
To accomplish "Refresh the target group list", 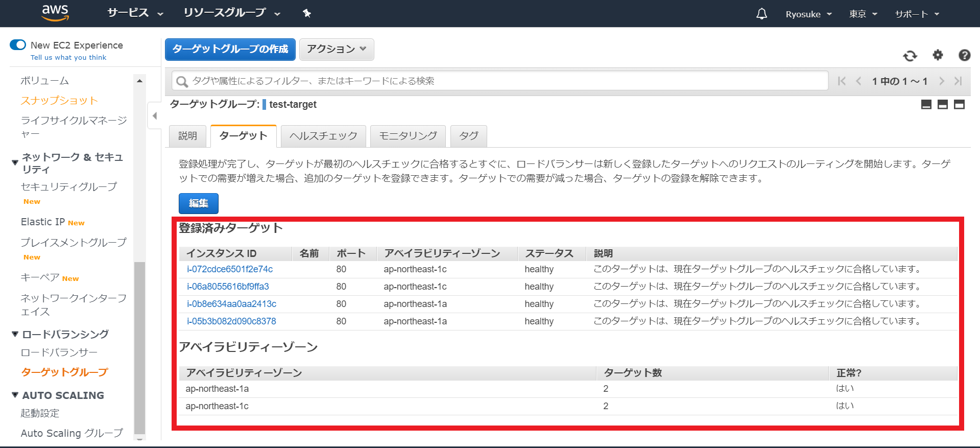I will coord(910,55).
